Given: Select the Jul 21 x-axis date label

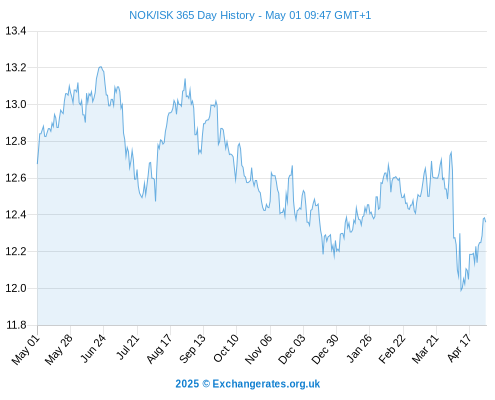Looking at the screenshot, I should [x=127, y=348].
